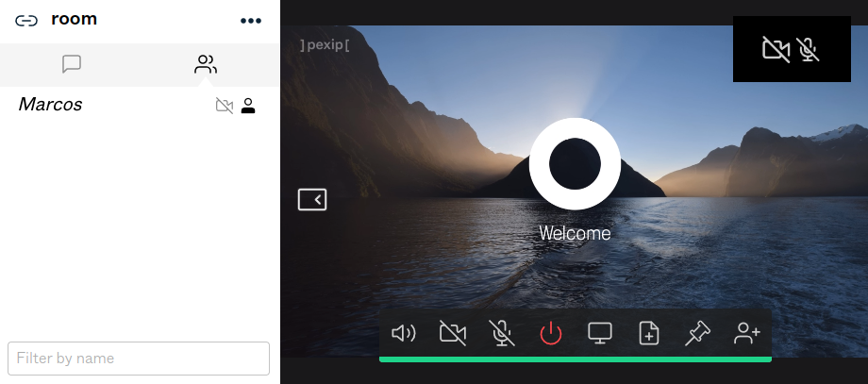Click the red disconnect power button
This screenshot has width=868, height=384.
(551, 333)
